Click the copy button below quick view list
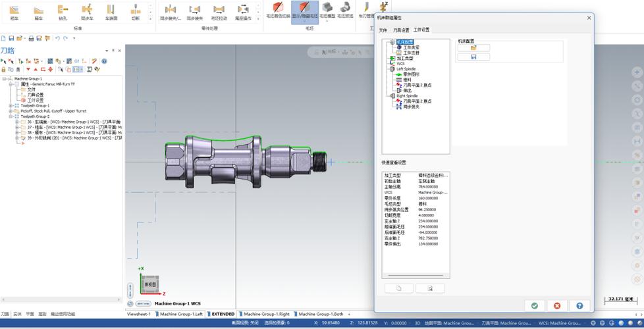This screenshot has height=329, width=644. [399, 288]
